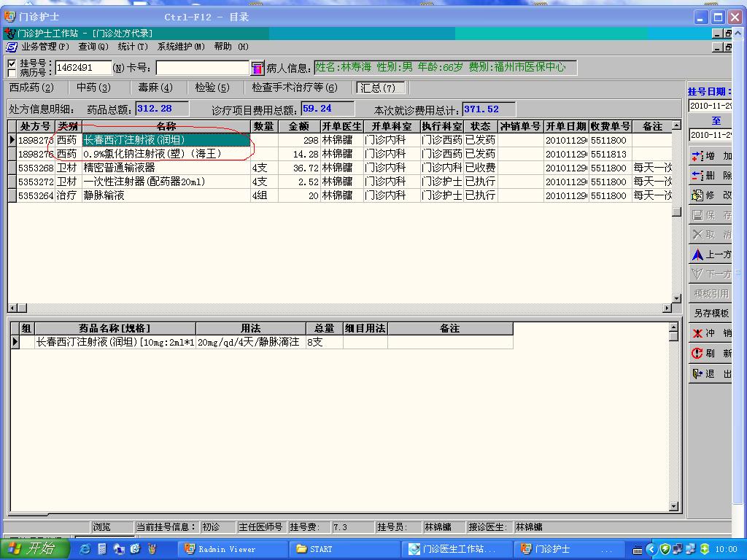The image size is (747, 560).
Task: Switch to the 中药(3) tab
Action: point(94,87)
